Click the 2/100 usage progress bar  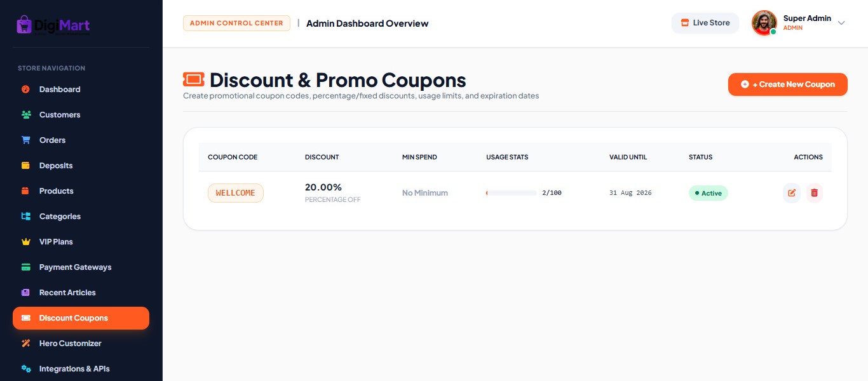click(512, 193)
